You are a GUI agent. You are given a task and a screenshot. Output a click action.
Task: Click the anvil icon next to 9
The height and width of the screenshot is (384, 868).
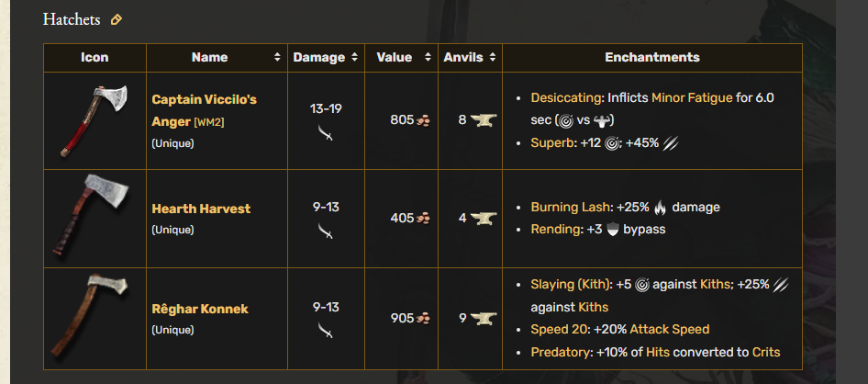click(484, 319)
